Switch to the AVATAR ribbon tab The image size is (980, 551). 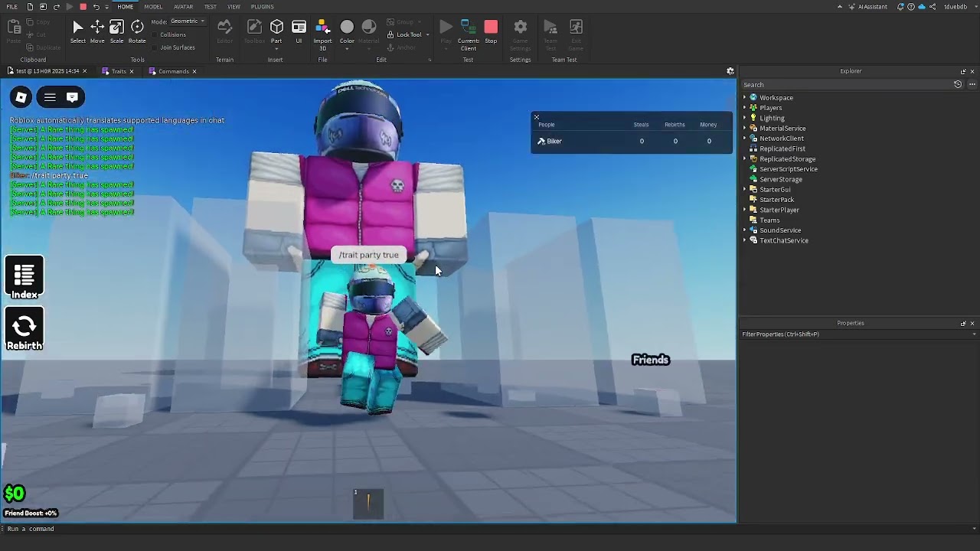click(183, 6)
